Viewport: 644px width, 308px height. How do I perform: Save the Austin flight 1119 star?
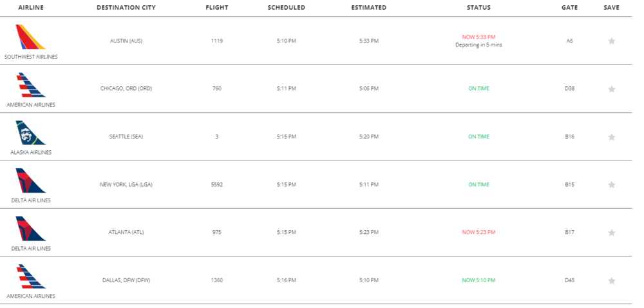[x=612, y=41]
